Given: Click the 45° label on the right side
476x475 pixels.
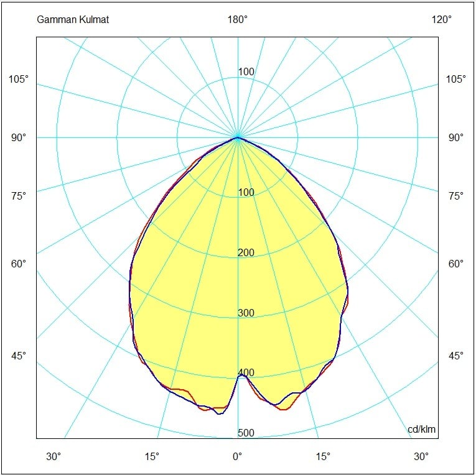Looking at the screenshot, I should point(456,356).
